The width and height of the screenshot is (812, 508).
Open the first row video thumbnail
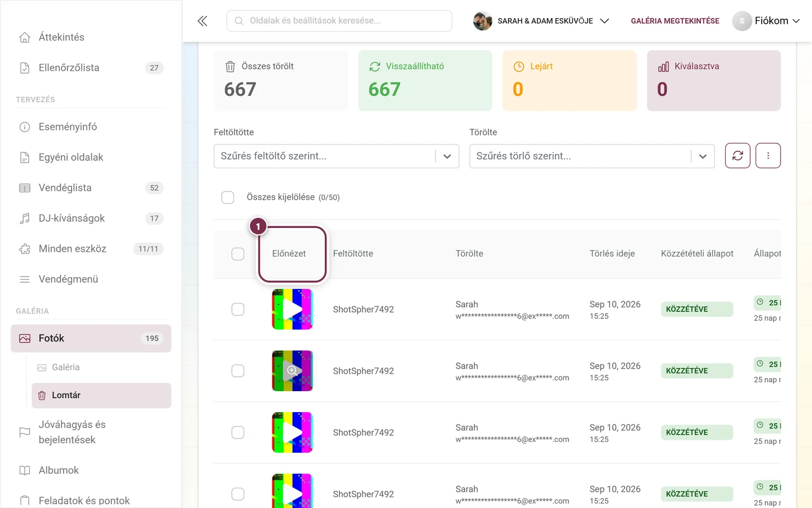coord(292,309)
